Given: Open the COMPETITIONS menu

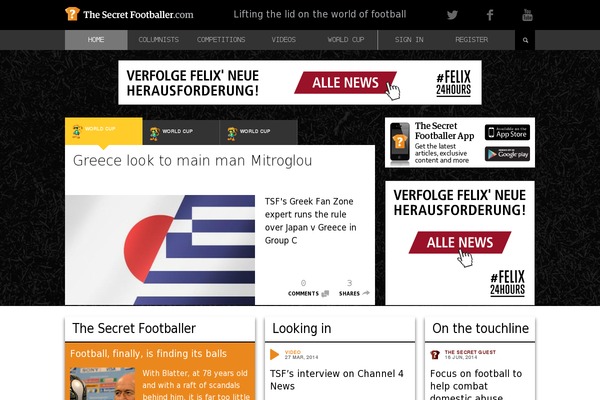Looking at the screenshot, I should (221, 40).
